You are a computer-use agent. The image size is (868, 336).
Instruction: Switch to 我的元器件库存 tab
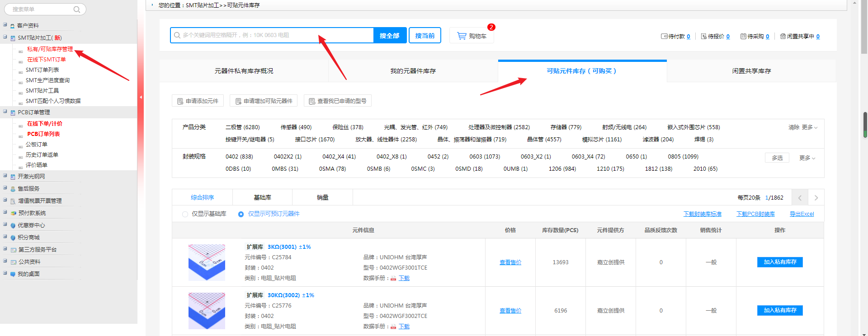click(413, 71)
